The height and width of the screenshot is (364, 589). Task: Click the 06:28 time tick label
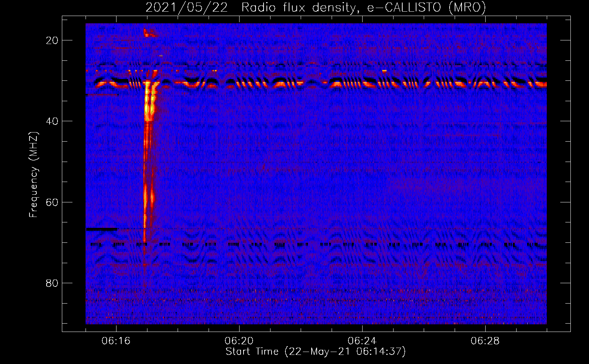485,341
